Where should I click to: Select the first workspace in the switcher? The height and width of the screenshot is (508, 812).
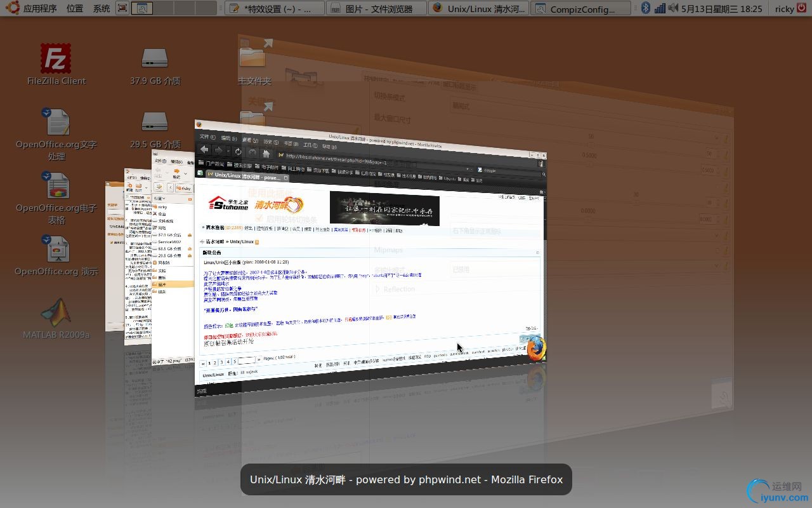coord(142,8)
